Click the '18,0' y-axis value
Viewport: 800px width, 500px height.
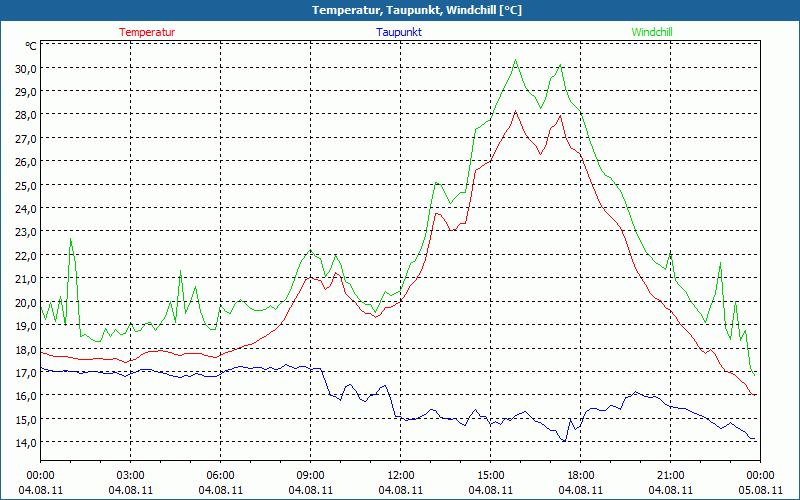[x=26, y=349]
